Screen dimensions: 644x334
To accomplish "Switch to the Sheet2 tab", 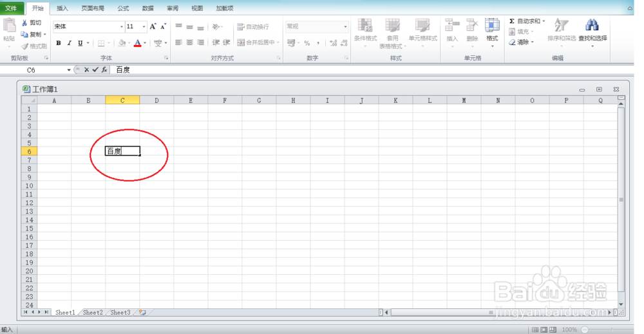I will 93,313.
